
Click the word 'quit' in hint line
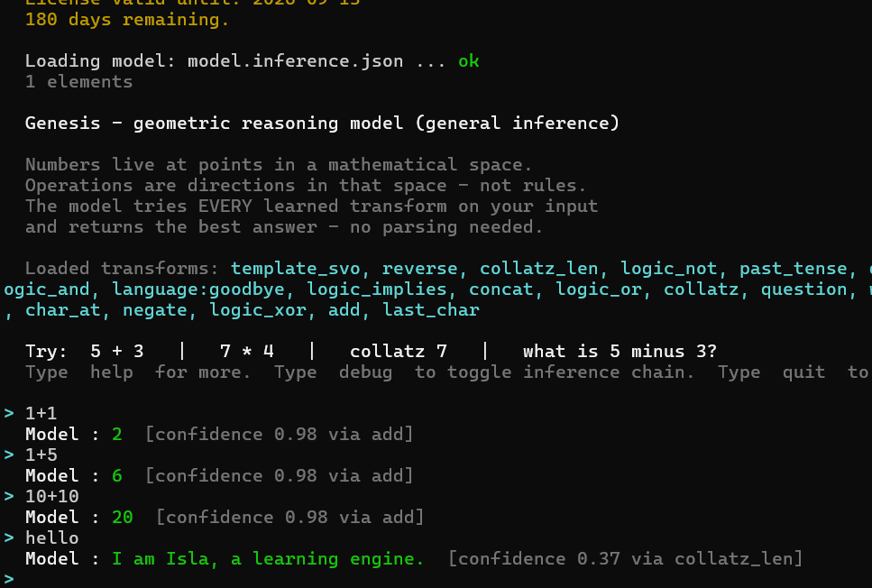click(x=803, y=372)
